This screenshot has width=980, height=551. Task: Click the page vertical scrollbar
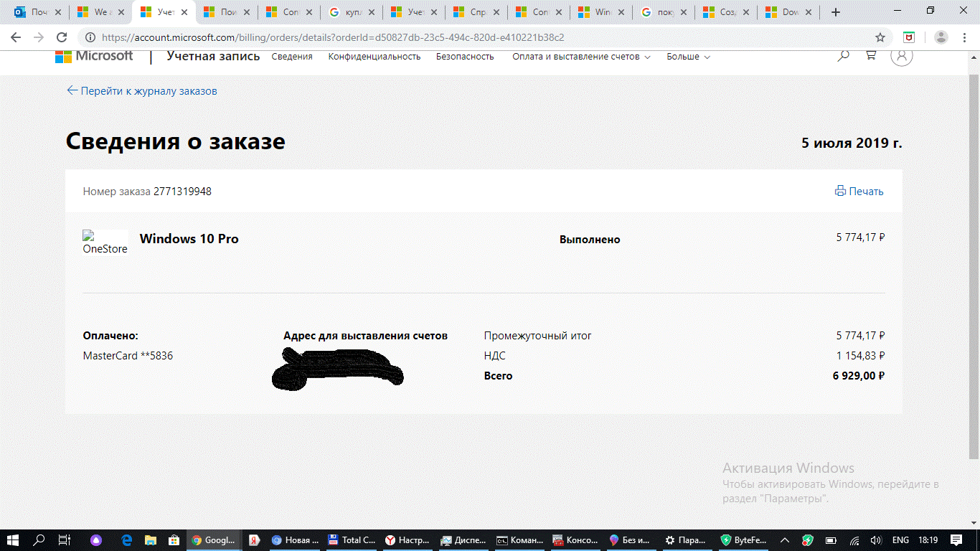click(x=974, y=265)
